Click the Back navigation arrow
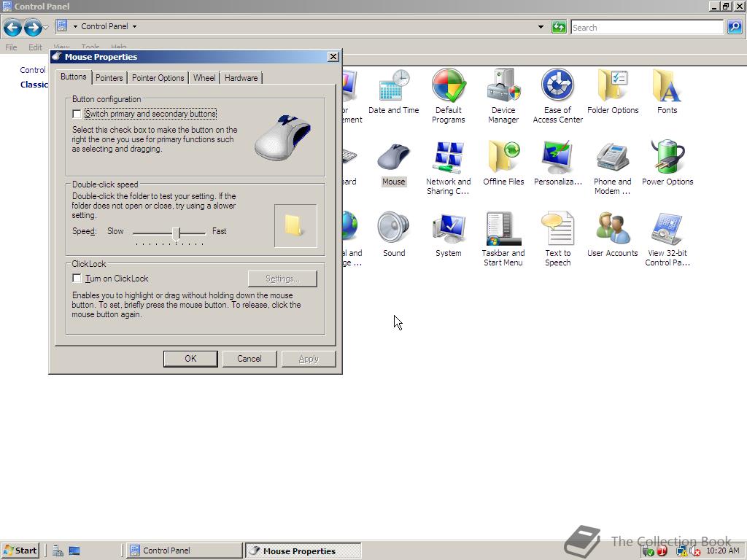The height and width of the screenshot is (560, 747). (13, 28)
